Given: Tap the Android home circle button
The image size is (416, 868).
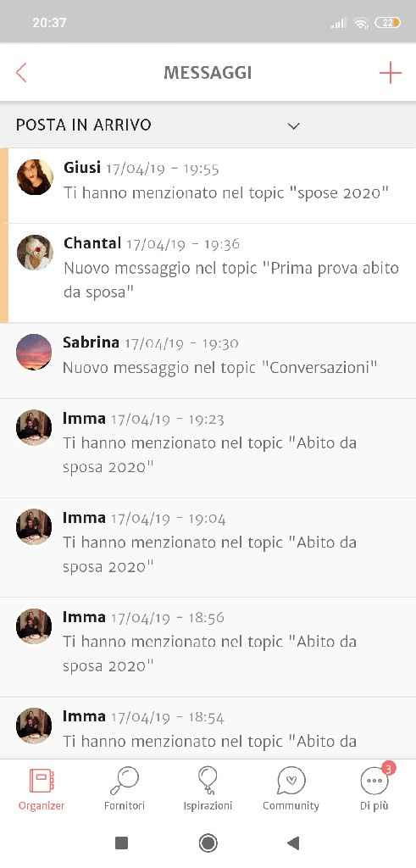Looking at the screenshot, I should [x=208, y=843].
